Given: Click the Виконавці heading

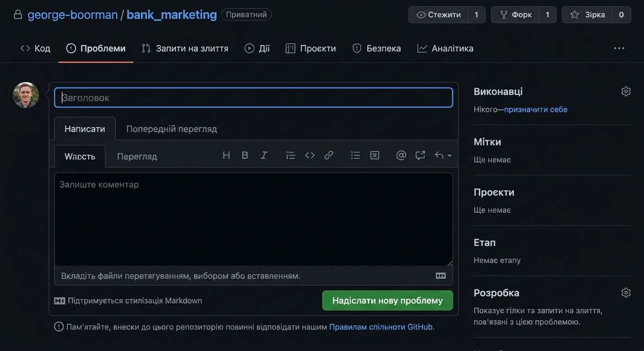Looking at the screenshot, I should (498, 91).
